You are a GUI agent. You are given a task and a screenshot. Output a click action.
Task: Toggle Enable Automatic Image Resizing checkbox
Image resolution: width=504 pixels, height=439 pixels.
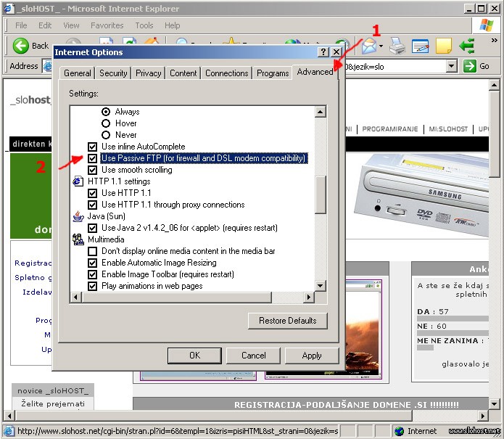pos(93,263)
